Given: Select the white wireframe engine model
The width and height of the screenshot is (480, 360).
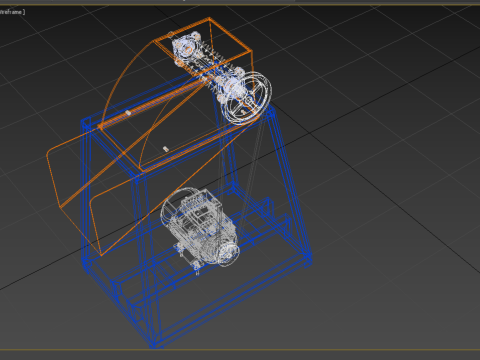Looking at the screenshot, I should pyautogui.click(x=200, y=228).
